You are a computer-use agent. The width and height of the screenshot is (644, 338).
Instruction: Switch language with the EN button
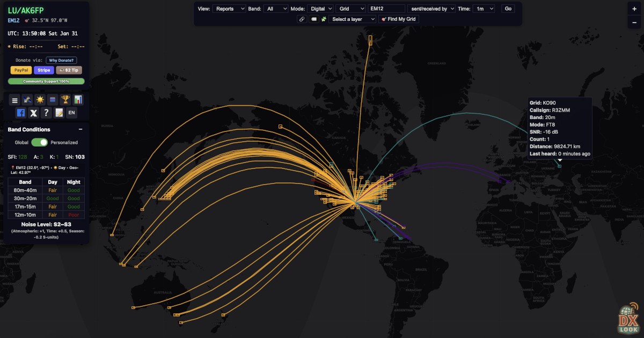pos(72,113)
